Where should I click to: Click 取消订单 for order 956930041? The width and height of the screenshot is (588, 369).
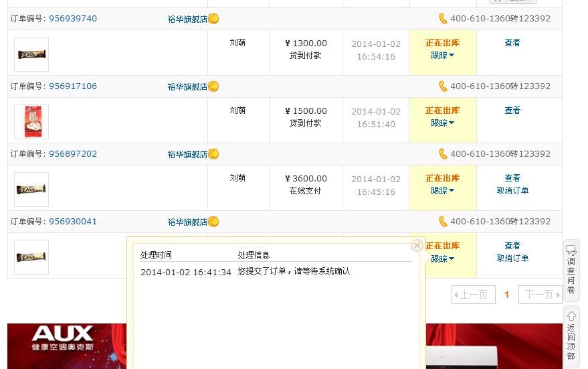pyautogui.click(x=512, y=258)
